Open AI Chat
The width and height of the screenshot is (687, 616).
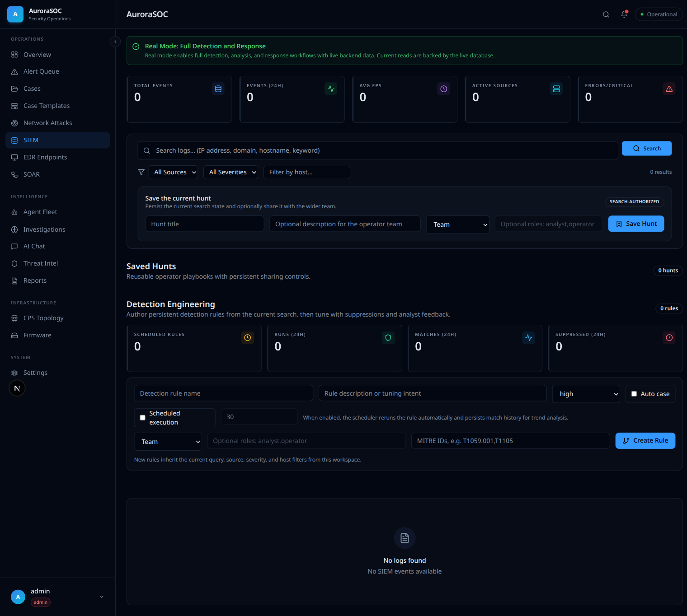pyautogui.click(x=57, y=246)
